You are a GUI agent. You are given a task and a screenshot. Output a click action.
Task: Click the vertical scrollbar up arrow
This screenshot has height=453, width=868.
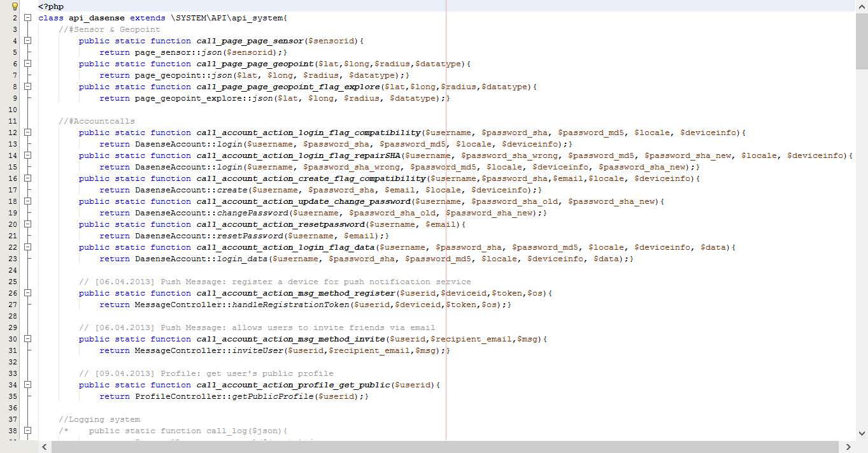862,6
